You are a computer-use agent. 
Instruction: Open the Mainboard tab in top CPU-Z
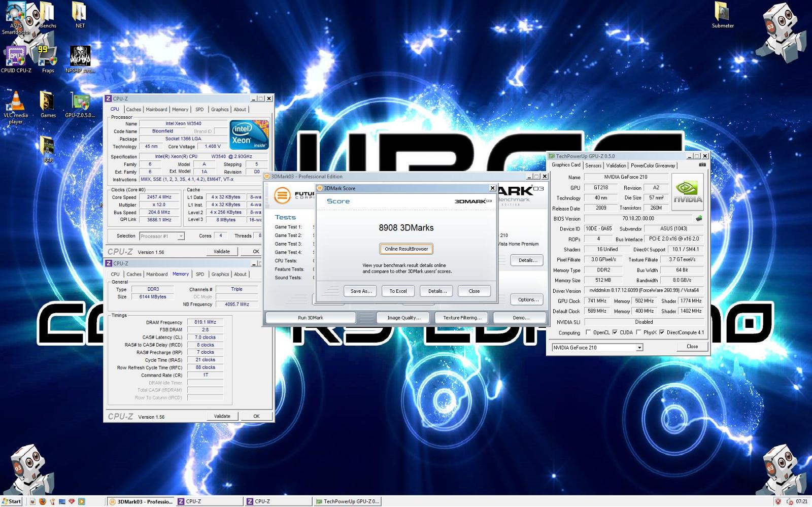pos(156,110)
